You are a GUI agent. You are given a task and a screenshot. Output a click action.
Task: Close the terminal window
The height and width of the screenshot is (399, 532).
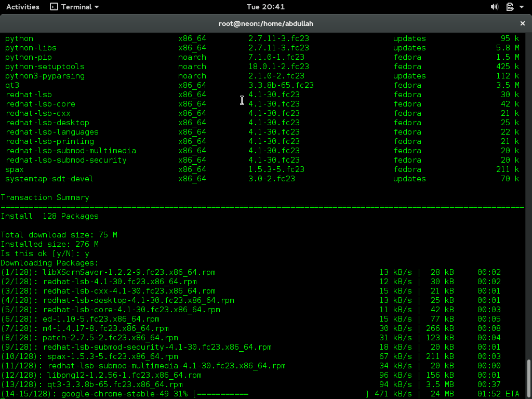click(523, 23)
